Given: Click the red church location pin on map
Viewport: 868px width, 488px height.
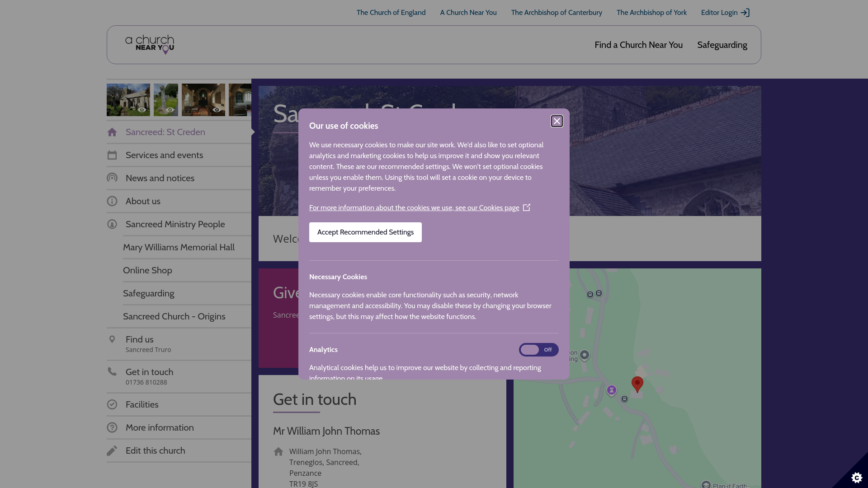Looking at the screenshot, I should tap(637, 384).
